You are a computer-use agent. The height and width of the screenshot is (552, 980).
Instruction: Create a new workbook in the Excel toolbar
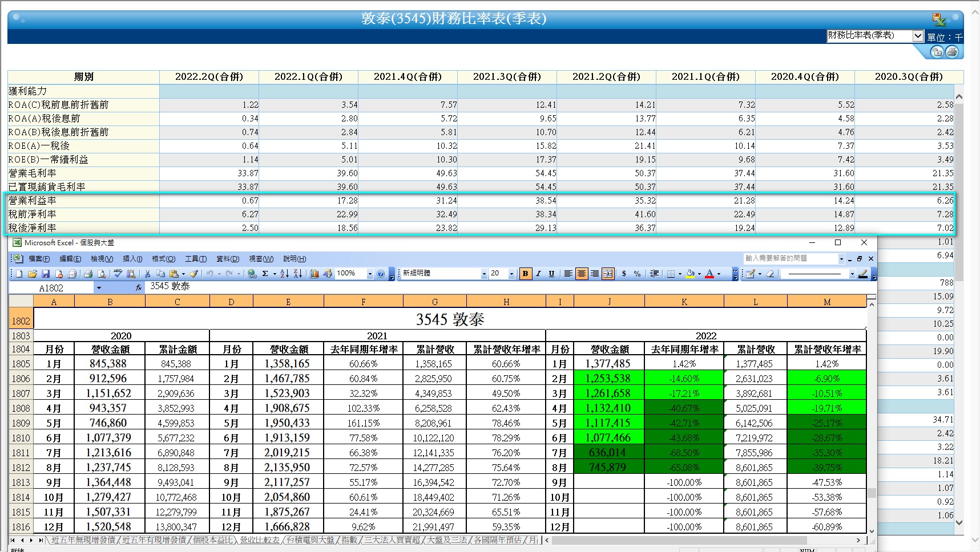pos(19,274)
